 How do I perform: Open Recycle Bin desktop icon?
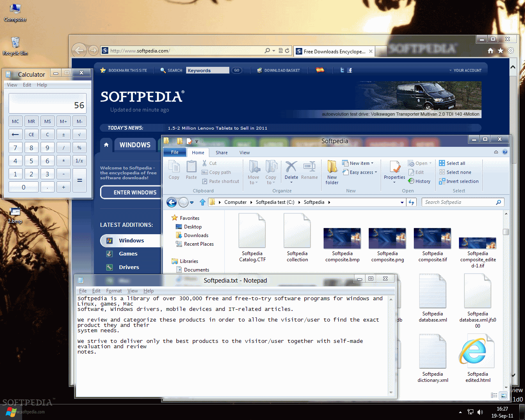coord(15,46)
